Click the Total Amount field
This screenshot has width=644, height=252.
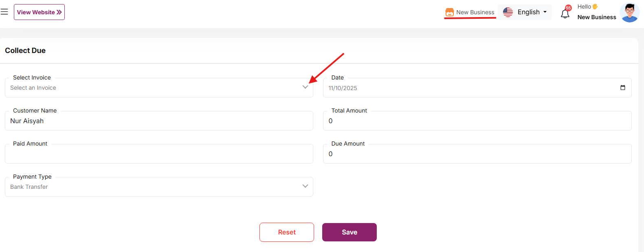click(x=477, y=121)
